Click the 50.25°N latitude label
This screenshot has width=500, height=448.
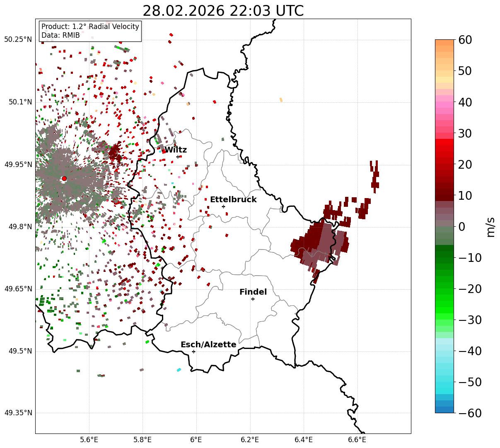click(x=18, y=40)
